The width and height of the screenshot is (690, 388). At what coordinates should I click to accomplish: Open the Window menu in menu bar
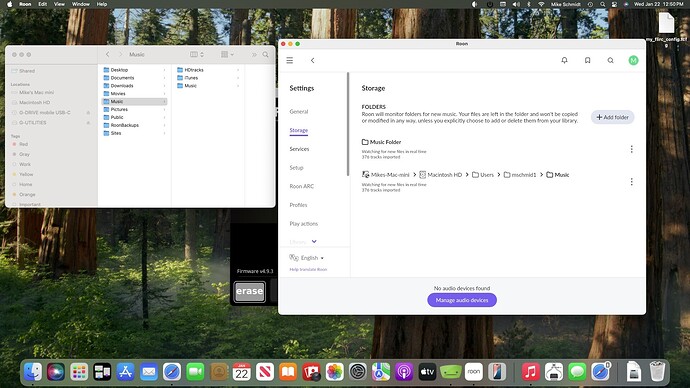(81, 4)
